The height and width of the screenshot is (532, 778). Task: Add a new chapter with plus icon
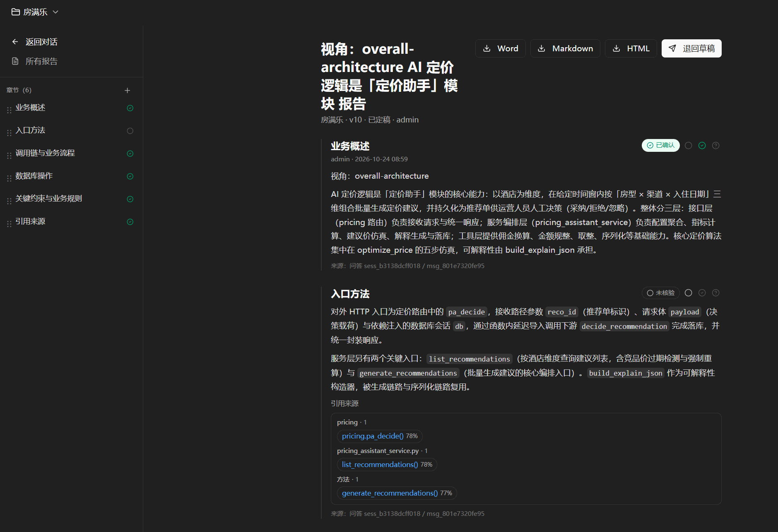click(127, 90)
